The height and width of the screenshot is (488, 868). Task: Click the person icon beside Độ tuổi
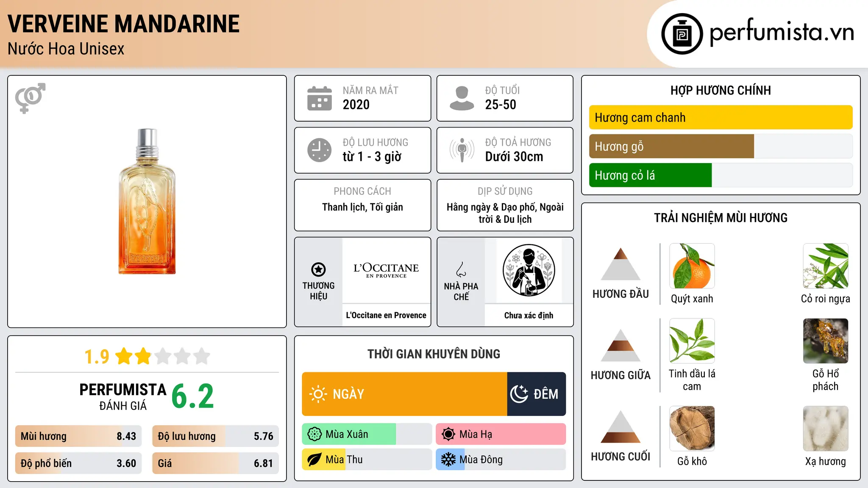462,98
